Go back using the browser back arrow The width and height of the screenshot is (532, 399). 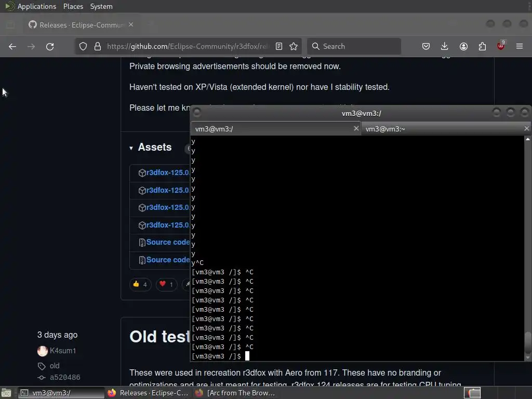[12, 46]
